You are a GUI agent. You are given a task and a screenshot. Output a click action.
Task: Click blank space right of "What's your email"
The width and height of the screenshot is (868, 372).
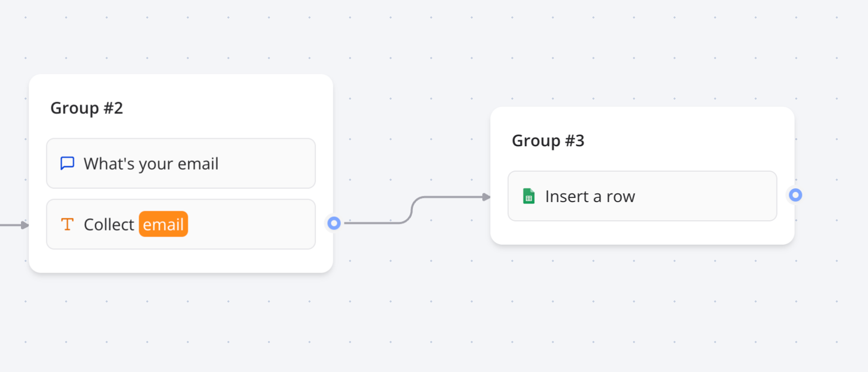click(269, 164)
